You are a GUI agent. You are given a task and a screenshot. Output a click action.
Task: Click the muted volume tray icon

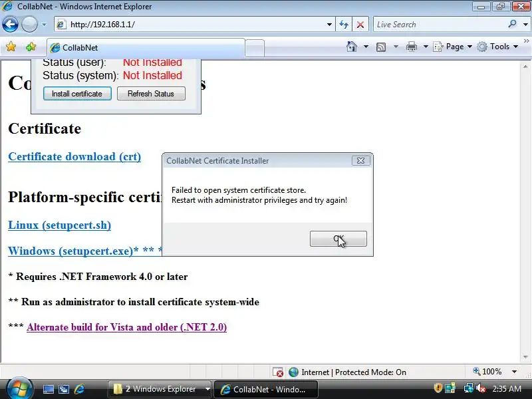pos(480,388)
